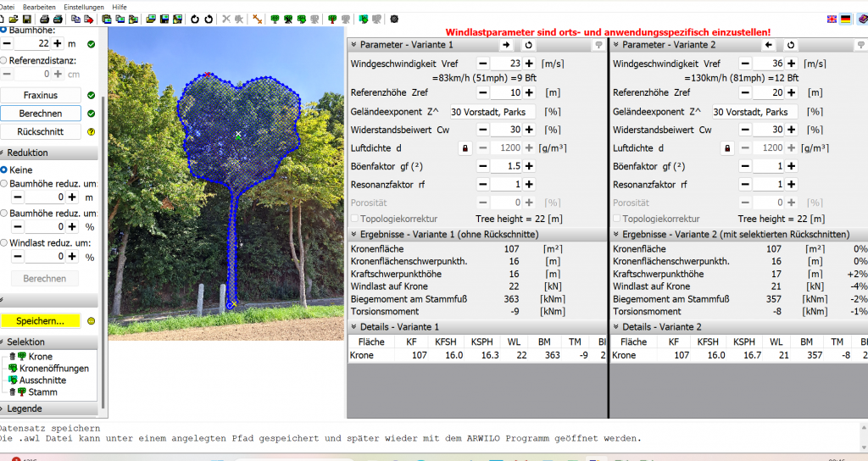
Task: Click the yellow Speichern... button
Action: (x=41, y=321)
